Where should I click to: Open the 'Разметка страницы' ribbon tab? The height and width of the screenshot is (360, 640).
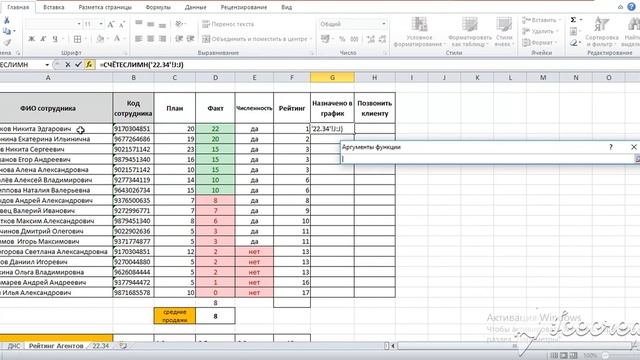[105, 7]
